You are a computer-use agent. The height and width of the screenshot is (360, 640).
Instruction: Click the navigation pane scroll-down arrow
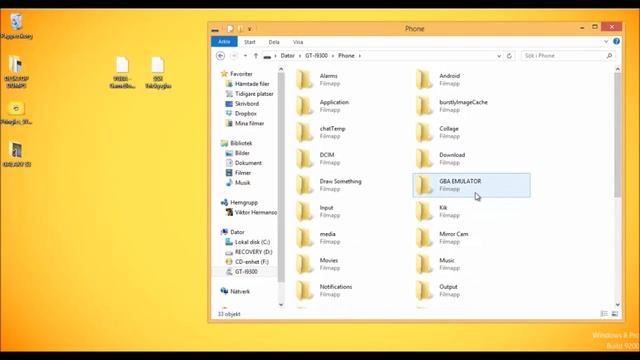tap(281, 305)
